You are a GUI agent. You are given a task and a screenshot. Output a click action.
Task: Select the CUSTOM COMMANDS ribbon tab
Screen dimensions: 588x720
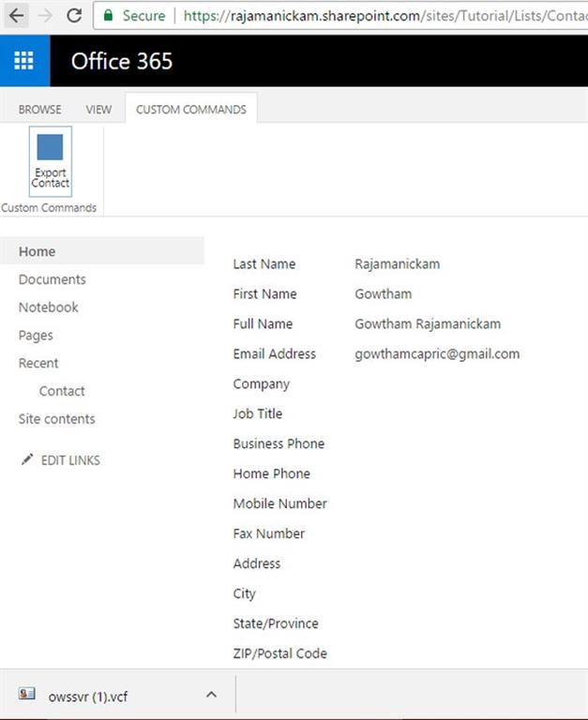pyautogui.click(x=191, y=110)
